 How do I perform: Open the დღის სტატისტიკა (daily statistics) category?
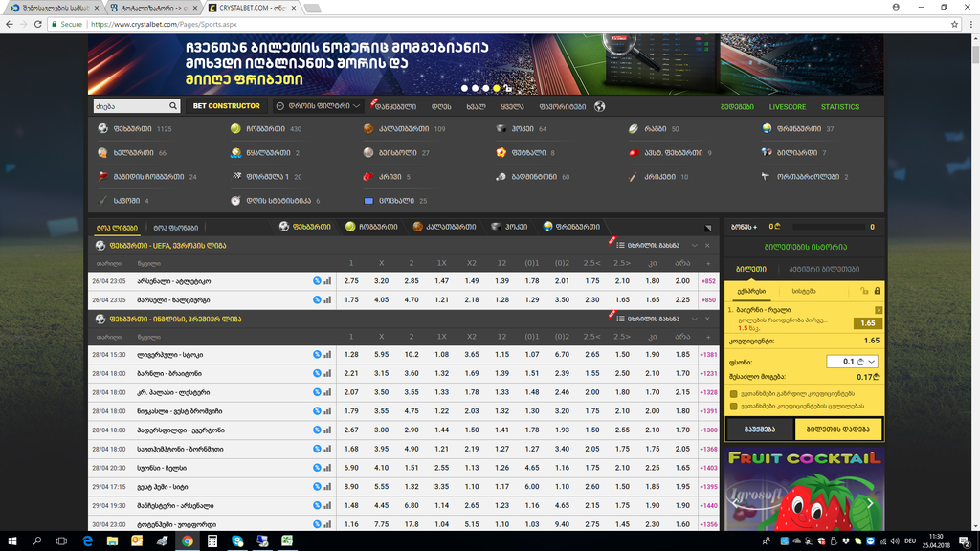(x=275, y=201)
